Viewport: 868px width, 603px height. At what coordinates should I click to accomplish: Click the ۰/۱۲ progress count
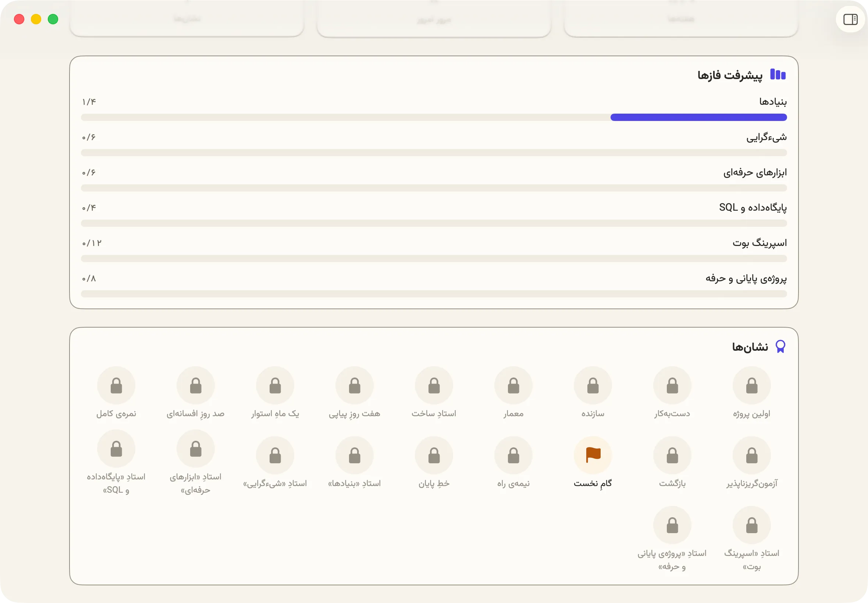tap(92, 243)
